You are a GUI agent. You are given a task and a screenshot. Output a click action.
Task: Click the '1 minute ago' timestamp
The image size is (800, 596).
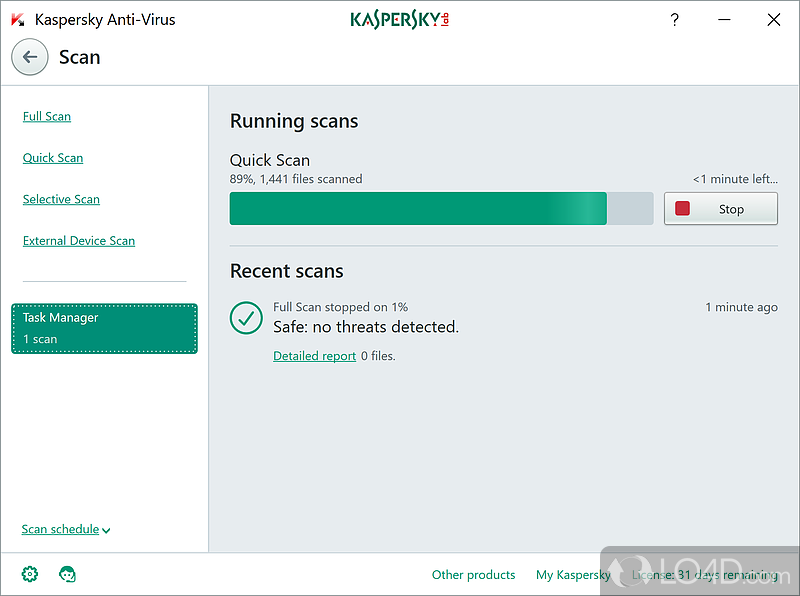(x=741, y=307)
